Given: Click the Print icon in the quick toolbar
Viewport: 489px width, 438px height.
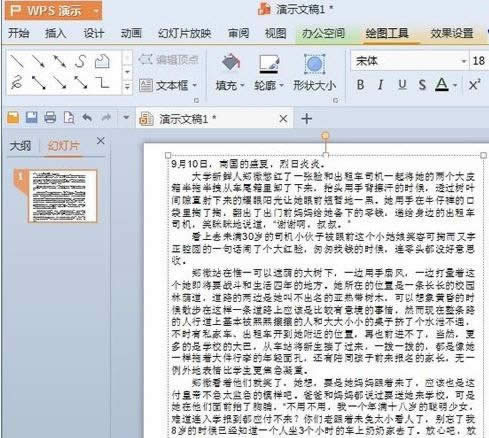Looking at the screenshot, I should pyautogui.click(x=50, y=118).
